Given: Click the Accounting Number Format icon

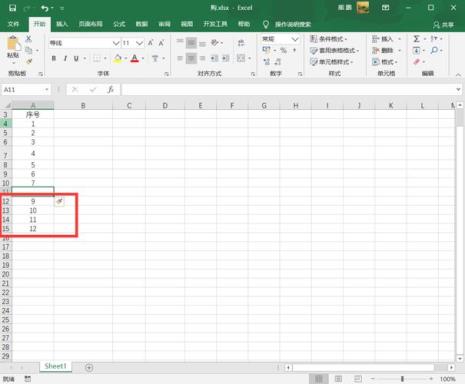Looking at the screenshot, I should tap(266, 50).
